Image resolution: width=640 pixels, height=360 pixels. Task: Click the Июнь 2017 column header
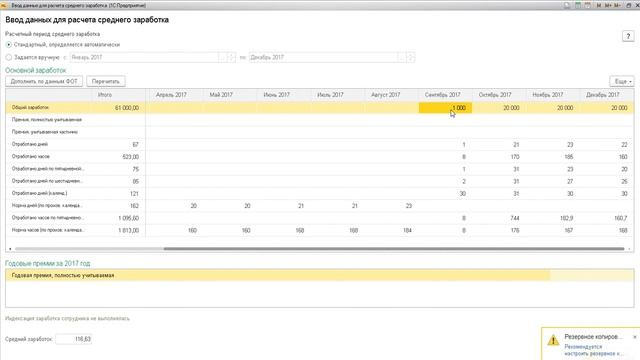pos(284,95)
